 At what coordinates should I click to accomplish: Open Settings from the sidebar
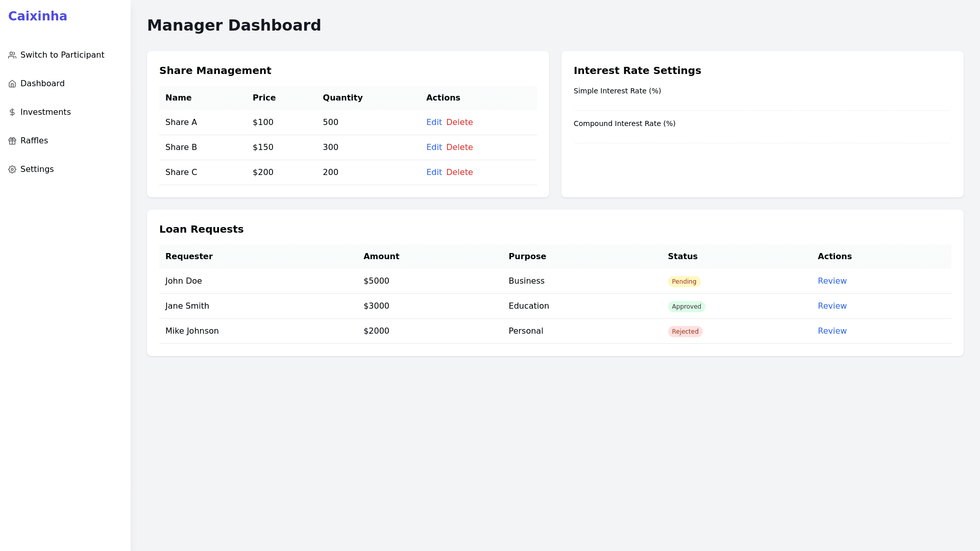coord(37,169)
